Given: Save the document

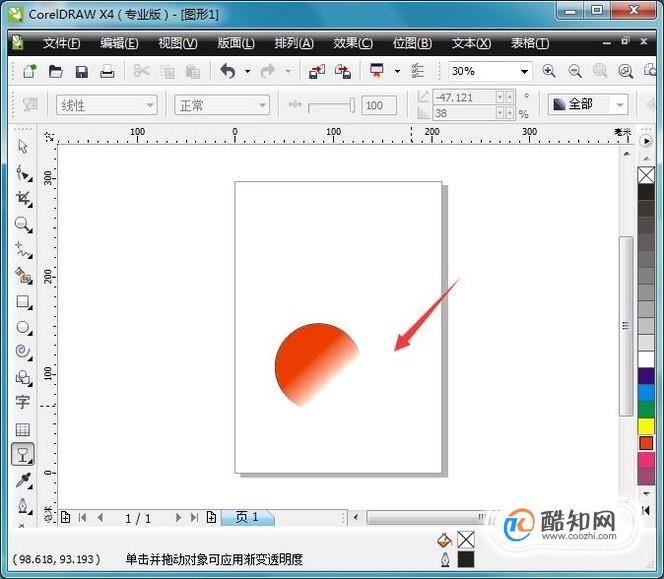Looking at the screenshot, I should pyautogui.click(x=81, y=71).
